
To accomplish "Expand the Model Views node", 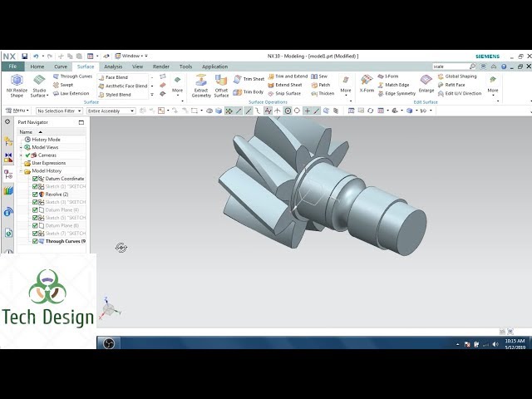I will [x=21, y=148].
